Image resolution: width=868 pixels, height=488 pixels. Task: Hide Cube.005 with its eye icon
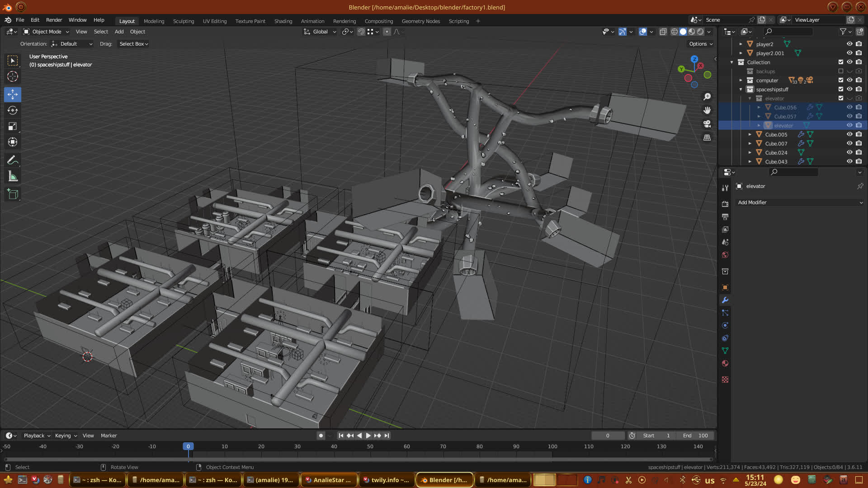coord(849,134)
